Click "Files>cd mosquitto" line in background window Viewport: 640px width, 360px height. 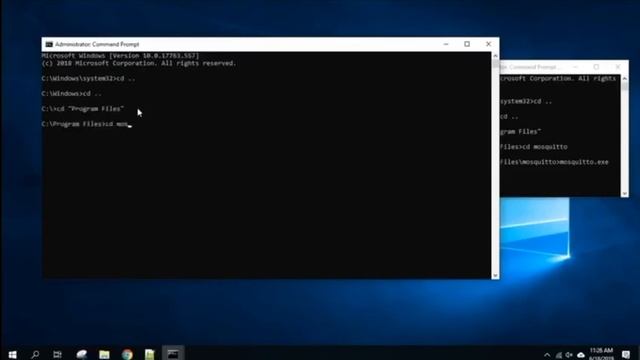pyautogui.click(x=533, y=147)
